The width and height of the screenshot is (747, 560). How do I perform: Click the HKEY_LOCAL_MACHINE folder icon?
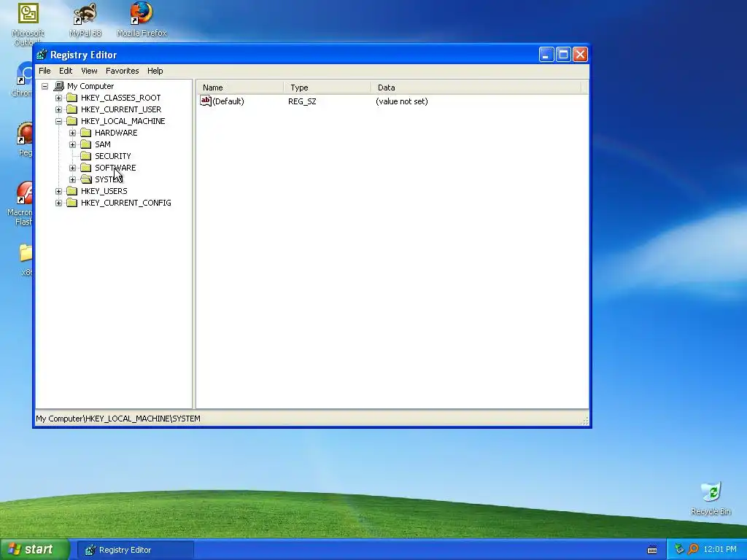click(72, 121)
